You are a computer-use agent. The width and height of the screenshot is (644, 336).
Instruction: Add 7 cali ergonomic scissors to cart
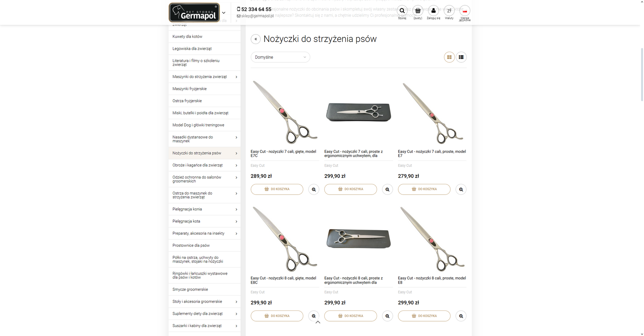[x=351, y=189]
